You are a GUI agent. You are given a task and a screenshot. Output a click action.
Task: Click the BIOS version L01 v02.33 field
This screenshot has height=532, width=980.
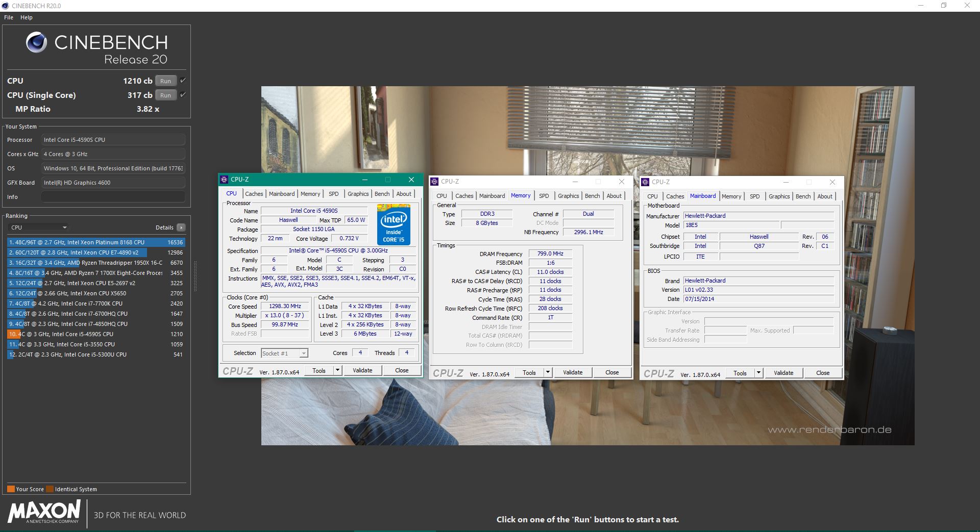(758, 290)
